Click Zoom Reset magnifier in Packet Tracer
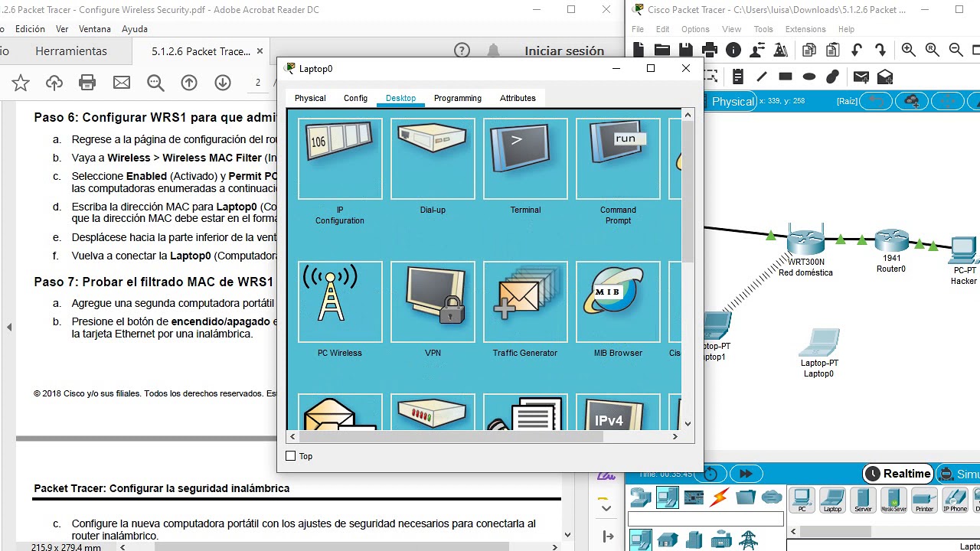This screenshot has height=551, width=980. [933, 50]
